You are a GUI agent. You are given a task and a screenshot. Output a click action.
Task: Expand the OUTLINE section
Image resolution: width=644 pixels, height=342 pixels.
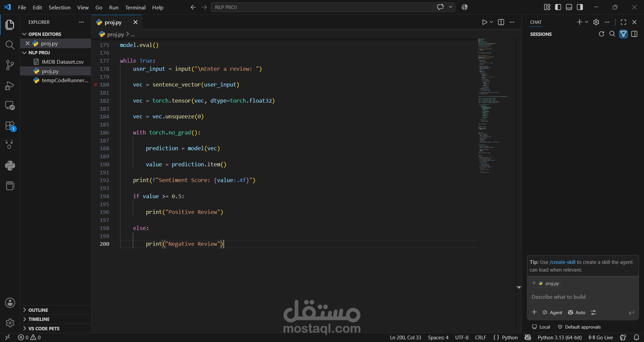click(x=55, y=310)
